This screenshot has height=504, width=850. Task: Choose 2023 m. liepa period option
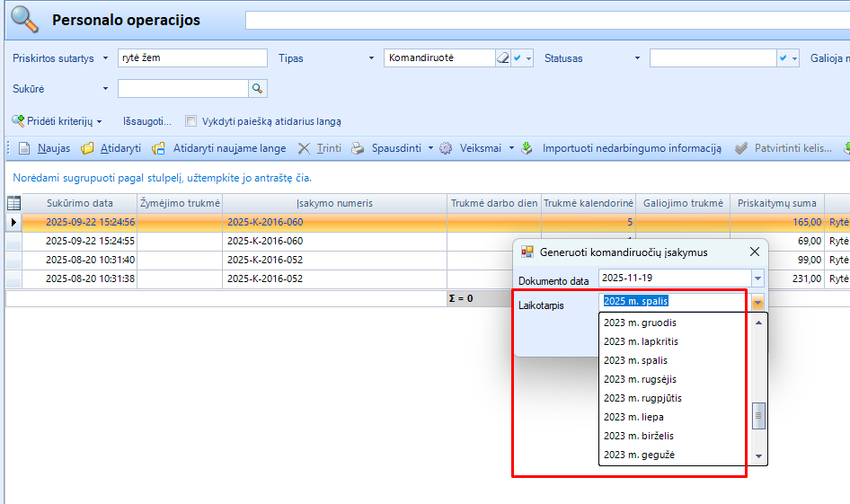pyautogui.click(x=633, y=417)
